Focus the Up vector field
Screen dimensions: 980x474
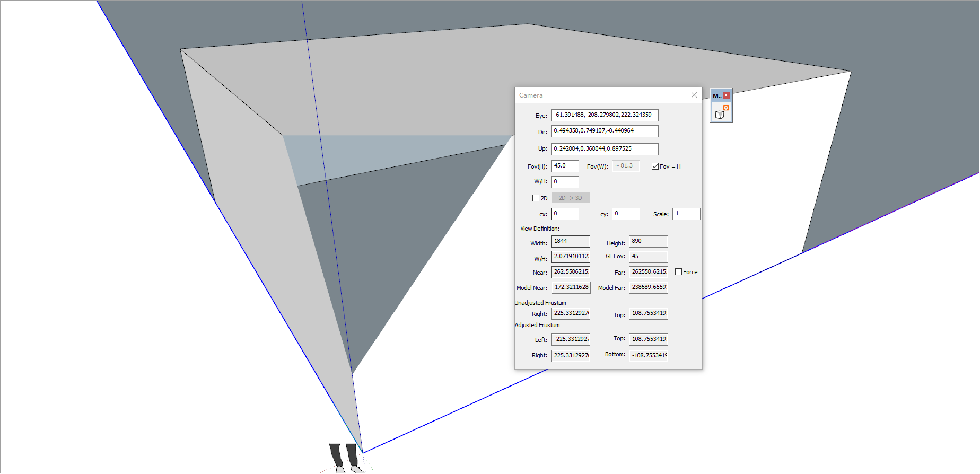coord(604,149)
